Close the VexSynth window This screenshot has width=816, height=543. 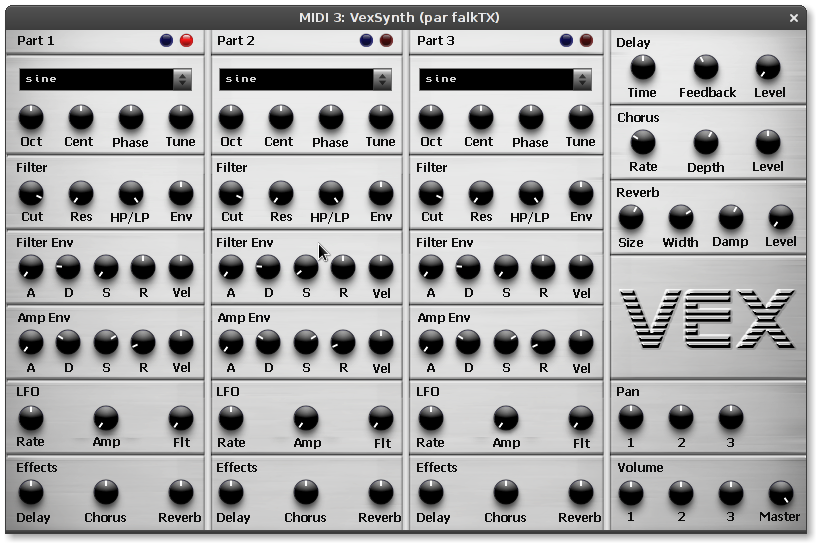click(x=794, y=18)
